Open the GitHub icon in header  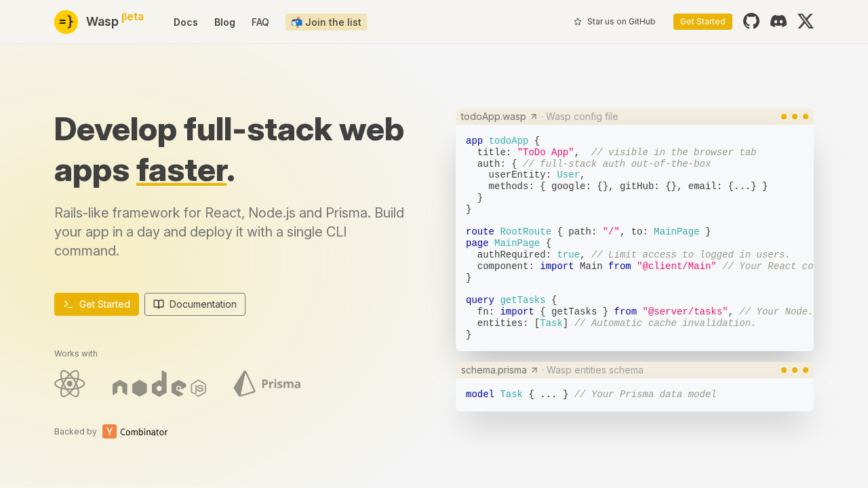click(x=751, y=21)
